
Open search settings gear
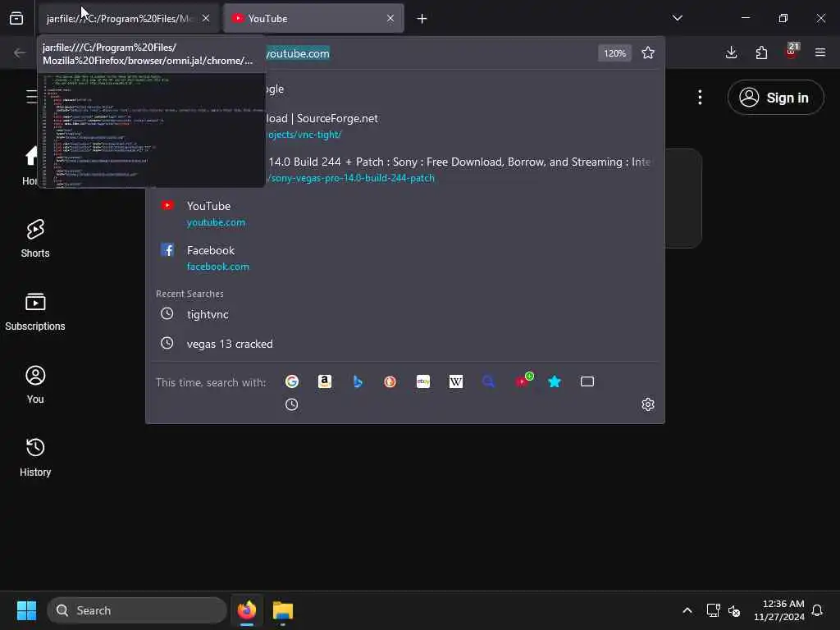pos(648,404)
